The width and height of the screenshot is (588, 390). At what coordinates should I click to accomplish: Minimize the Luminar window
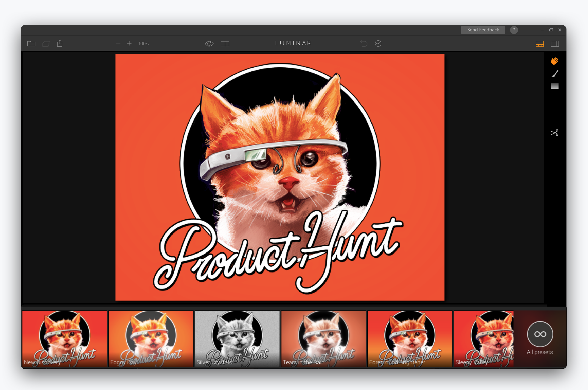[x=542, y=30]
